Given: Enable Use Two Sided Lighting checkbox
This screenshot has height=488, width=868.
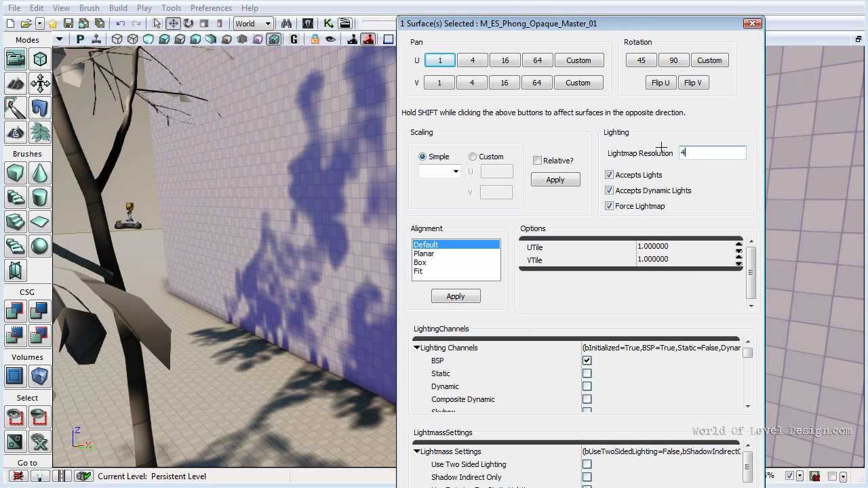Looking at the screenshot, I should pyautogui.click(x=587, y=464).
